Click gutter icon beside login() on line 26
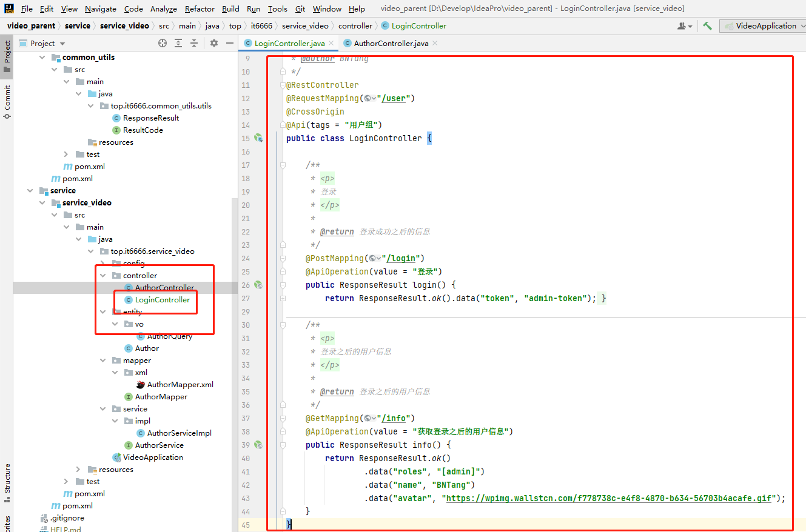 [258, 285]
